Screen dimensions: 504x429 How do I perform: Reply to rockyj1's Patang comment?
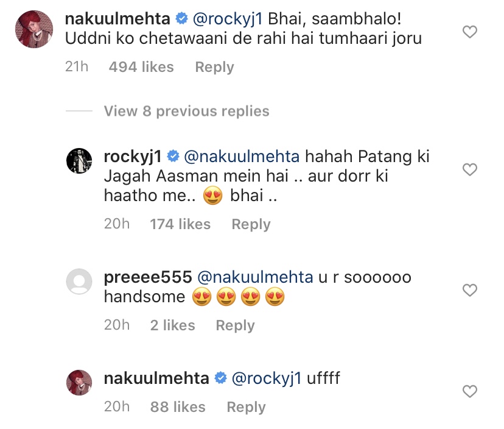coord(251,224)
